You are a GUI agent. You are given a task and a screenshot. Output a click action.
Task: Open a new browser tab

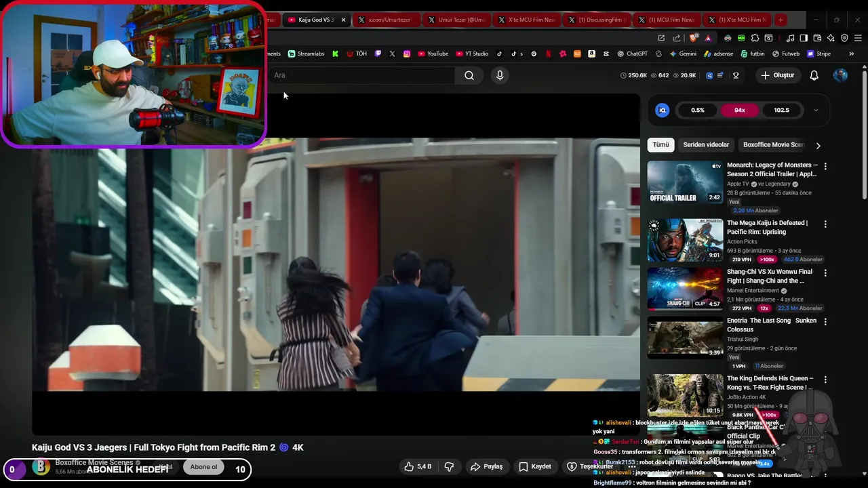(x=781, y=20)
